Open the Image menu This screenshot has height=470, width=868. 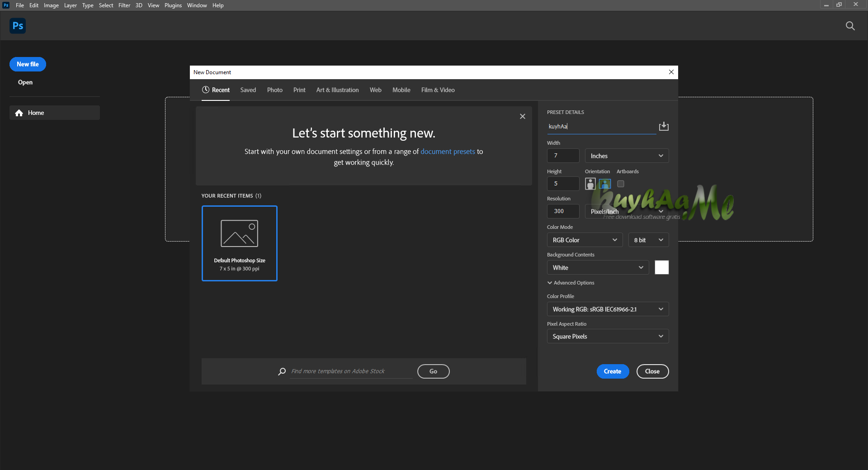(51, 5)
